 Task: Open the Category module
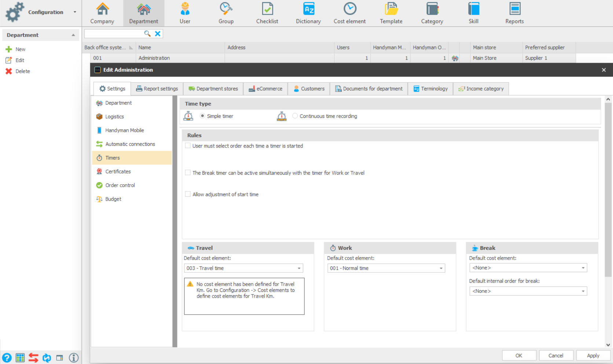click(432, 13)
